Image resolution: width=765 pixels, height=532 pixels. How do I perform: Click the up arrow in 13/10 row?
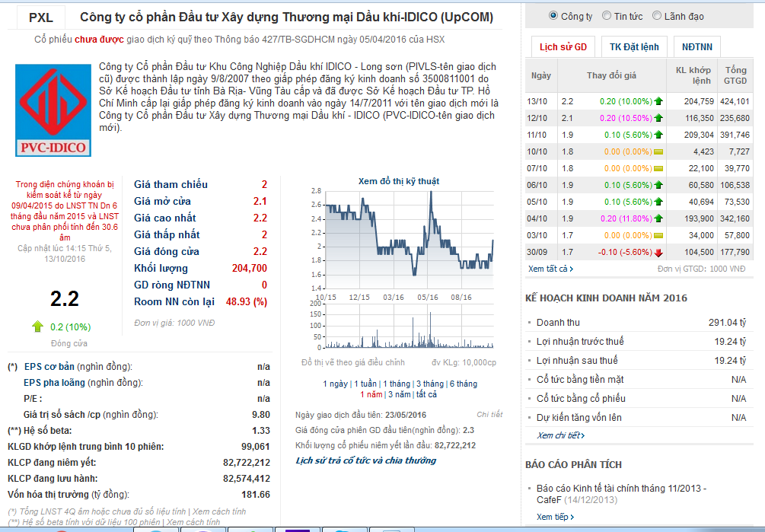pos(658,101)
